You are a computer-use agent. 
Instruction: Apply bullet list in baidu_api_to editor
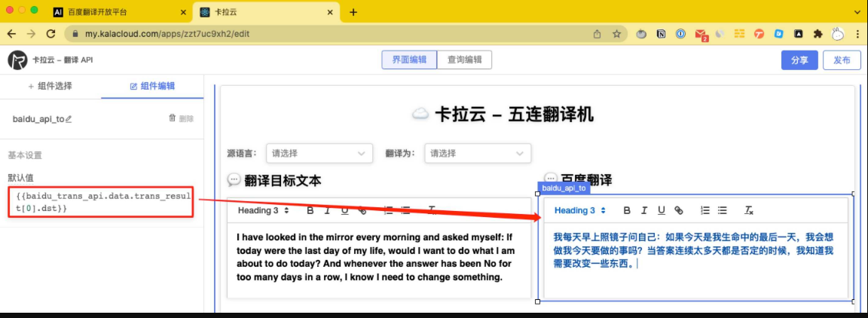point(722,210)
